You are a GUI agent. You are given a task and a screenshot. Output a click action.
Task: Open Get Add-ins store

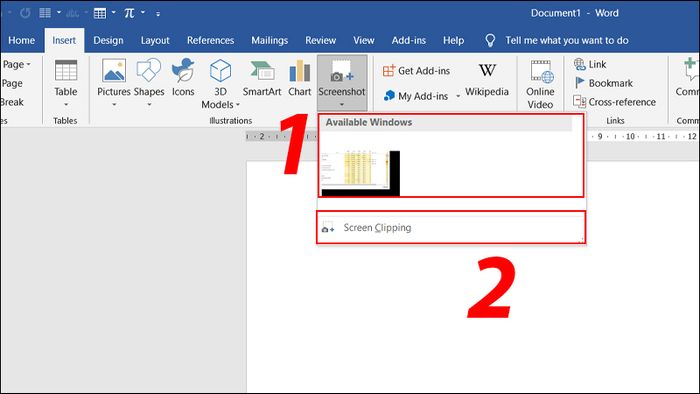pos(416,71)
